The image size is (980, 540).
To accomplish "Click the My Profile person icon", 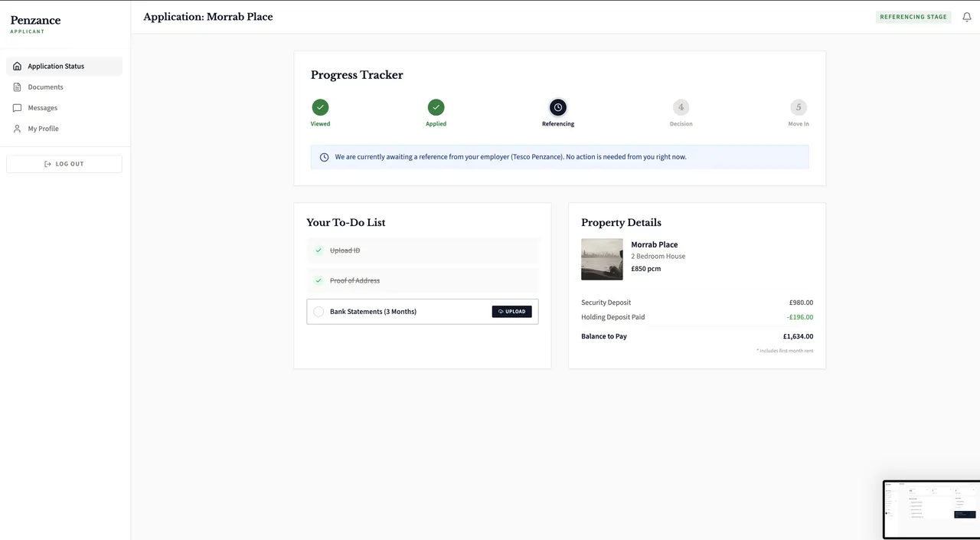I will pos(18,129).
